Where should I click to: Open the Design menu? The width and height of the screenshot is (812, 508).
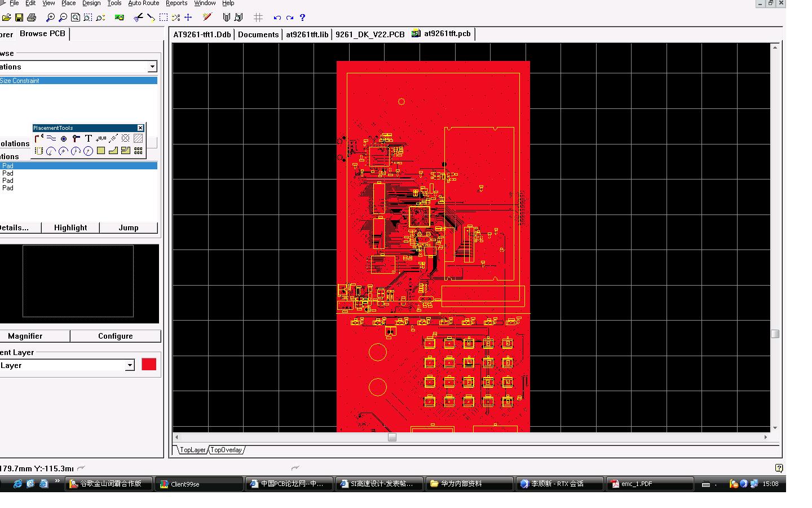tap(91, 3)
